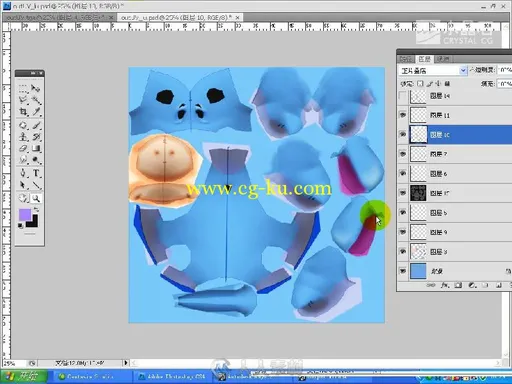
Task: Select the History Brush tool
Action: pyautogui.click(x=36, y=137)
